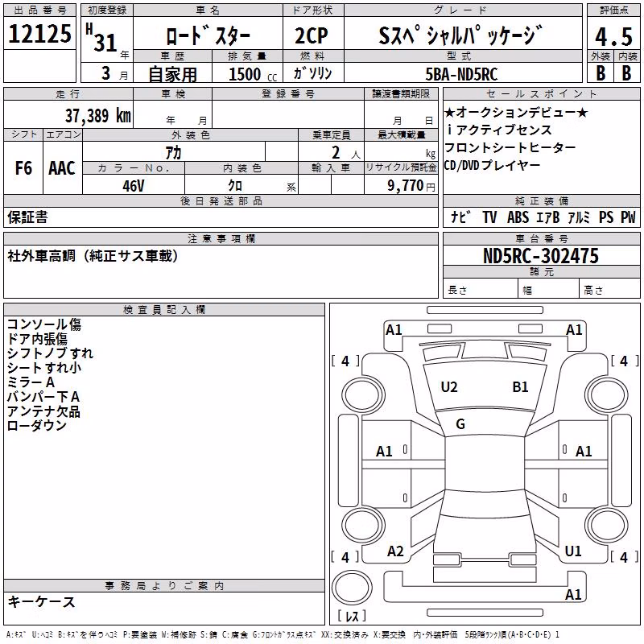Select the [レス] spare tire label
Image resolution: width=644 pixels, height=644 pixels.
pyautogui.click(x=352, y=616)
